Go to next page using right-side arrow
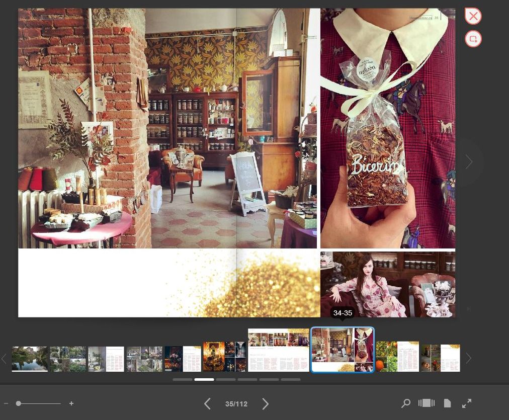This screenshot has height=420, width=509. tap(469, 161)
